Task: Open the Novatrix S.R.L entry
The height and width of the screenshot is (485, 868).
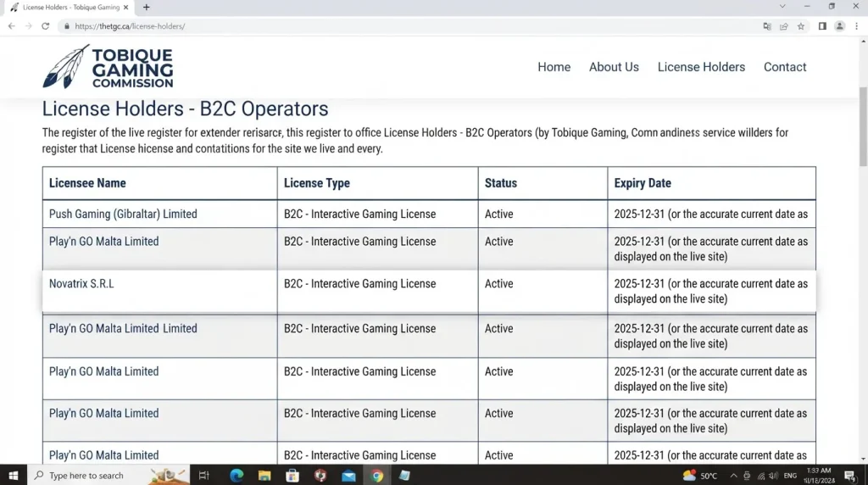Action: pyautogui.click(x=81, y=283)
